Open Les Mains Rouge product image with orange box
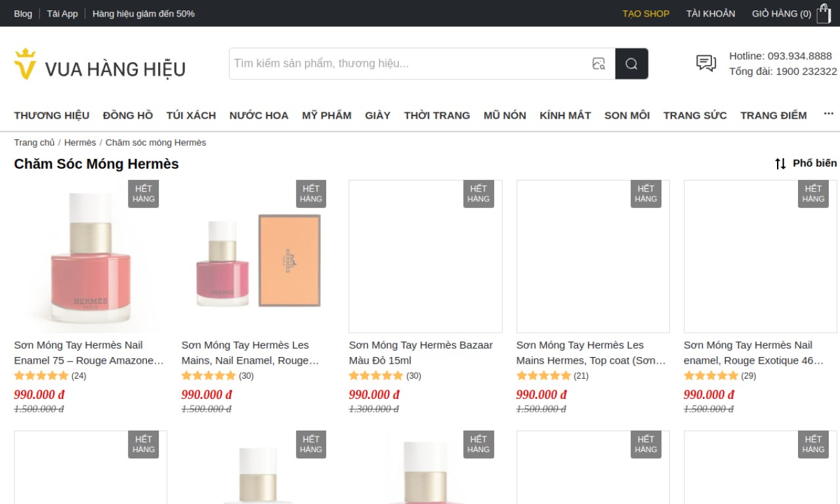Screen dimensions: 840x504 coord(258,257)
